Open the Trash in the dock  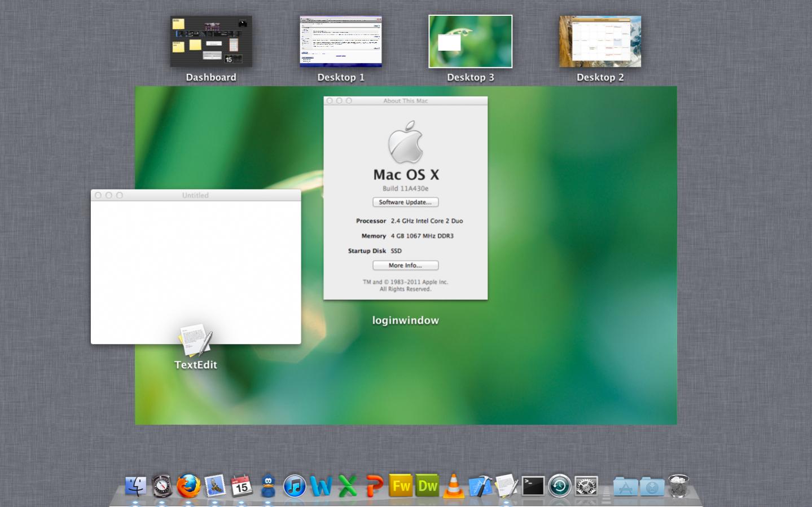click(678, 486)
